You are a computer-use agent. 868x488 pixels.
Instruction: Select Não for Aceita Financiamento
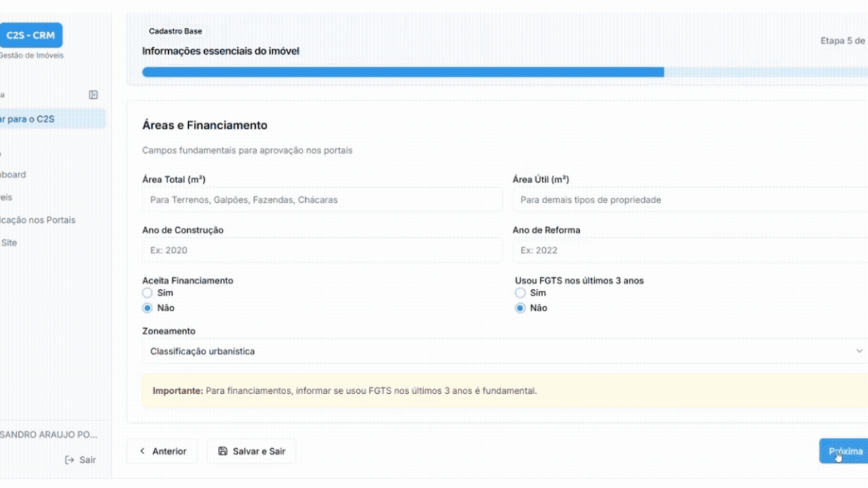[x=147, y=308]
